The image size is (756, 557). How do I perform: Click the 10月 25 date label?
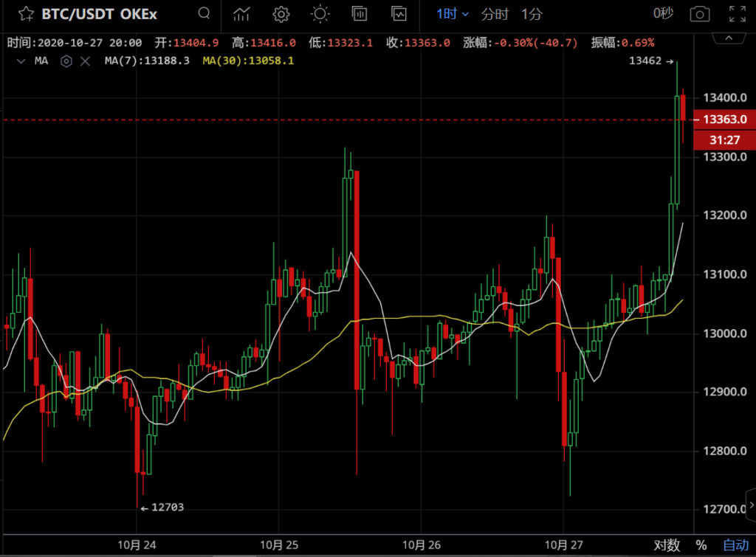(x=279, y=545)
